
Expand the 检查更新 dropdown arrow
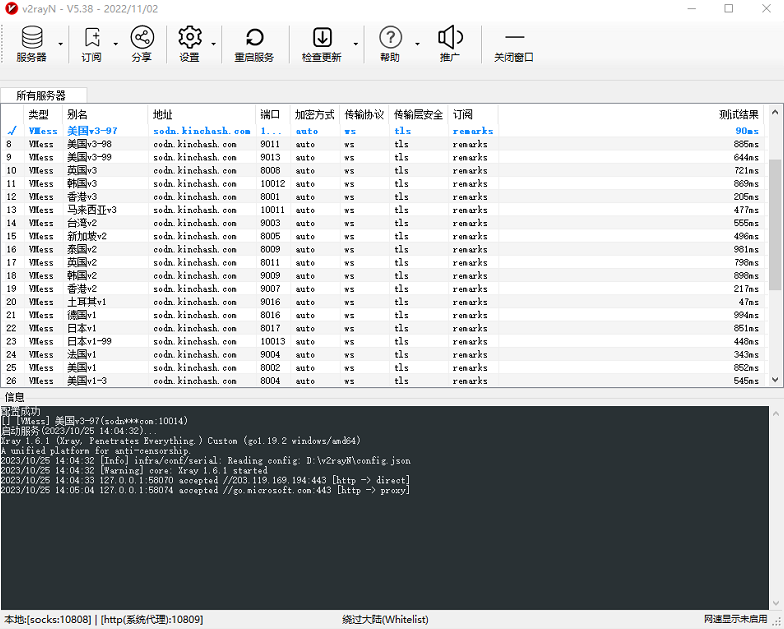coord(356,44)
